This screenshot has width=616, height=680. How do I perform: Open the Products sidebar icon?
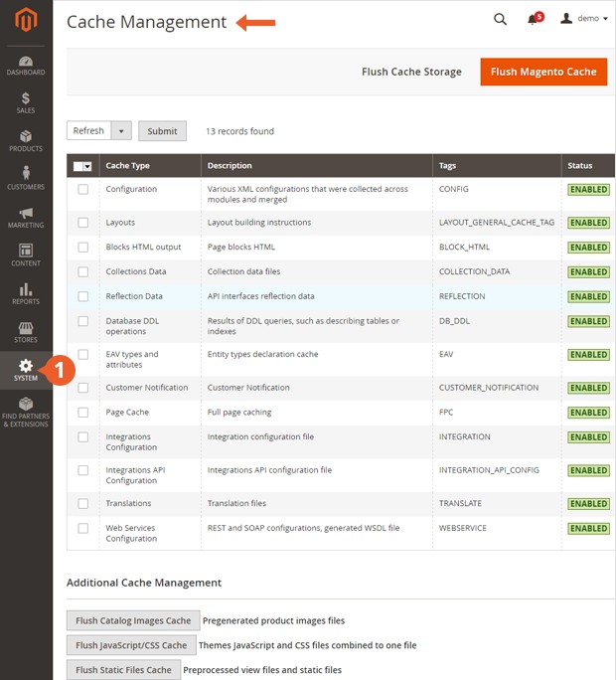(x=26, y=141)
